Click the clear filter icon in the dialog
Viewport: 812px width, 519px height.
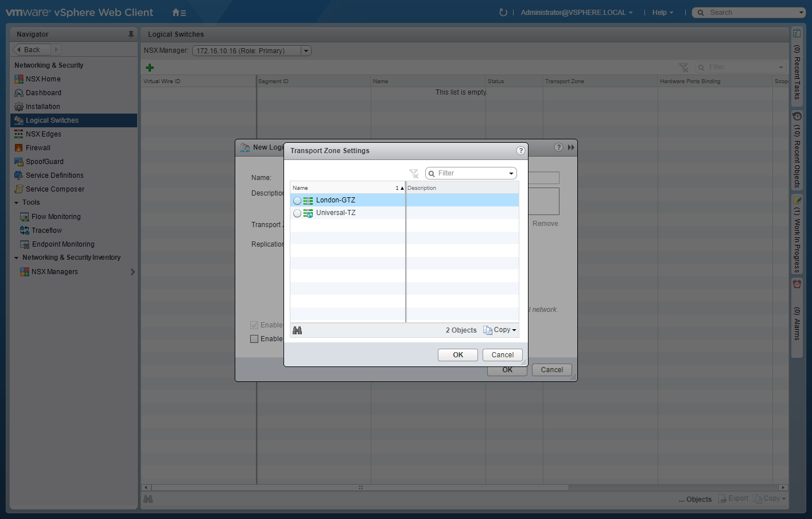click(414, 174)
